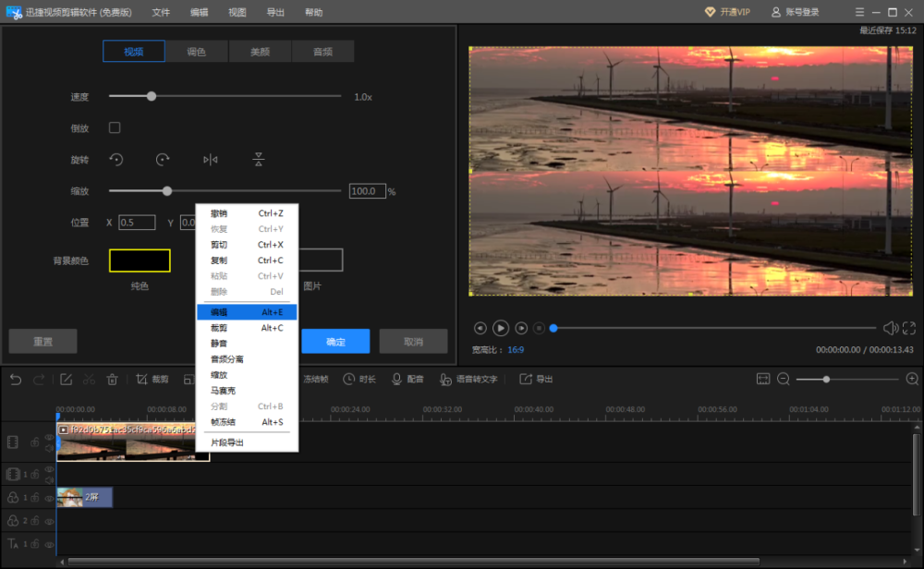Image resolution: width=924 pixels, height=569 pixels.
Task: Rotate the video clockwise
Action: 163,160
